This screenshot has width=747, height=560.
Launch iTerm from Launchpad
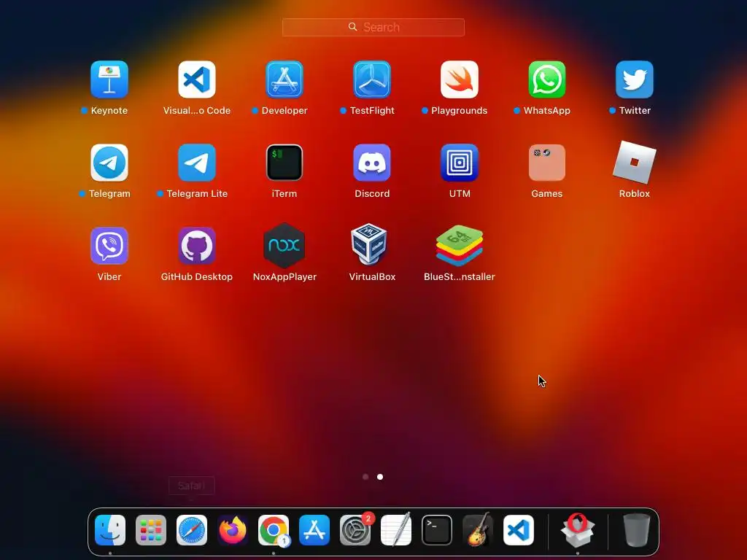[285, 163]
